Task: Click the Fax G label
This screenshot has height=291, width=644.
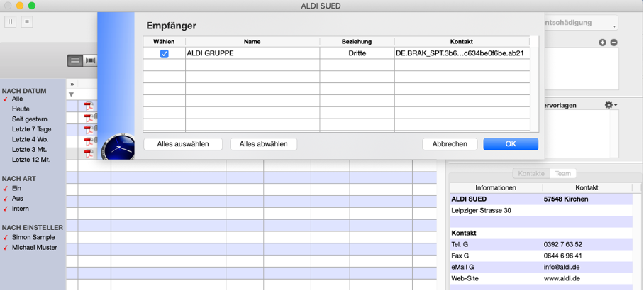Action: pyautogui.click(x=460, y=256)
